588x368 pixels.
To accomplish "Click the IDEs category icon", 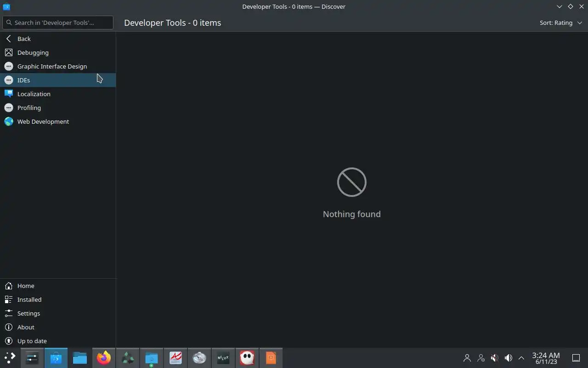I will 9,80.
